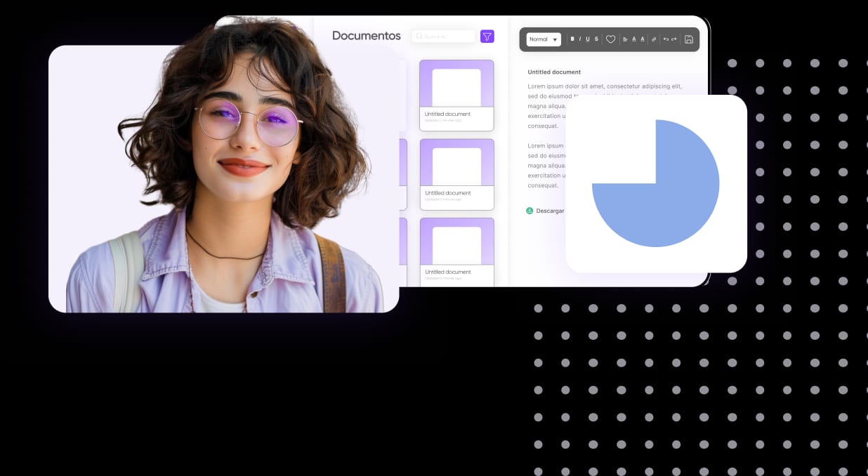Image resolution: width=868 pixels, height=476 pixels.
Task: Insert a hyperlink with the link icon
Action: [x=654, y=39]
